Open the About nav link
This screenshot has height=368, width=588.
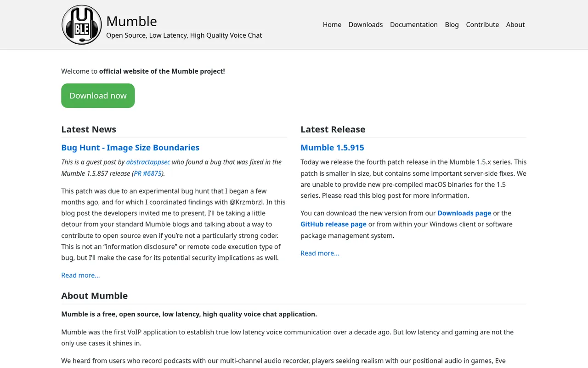click(x=515, y=25)
